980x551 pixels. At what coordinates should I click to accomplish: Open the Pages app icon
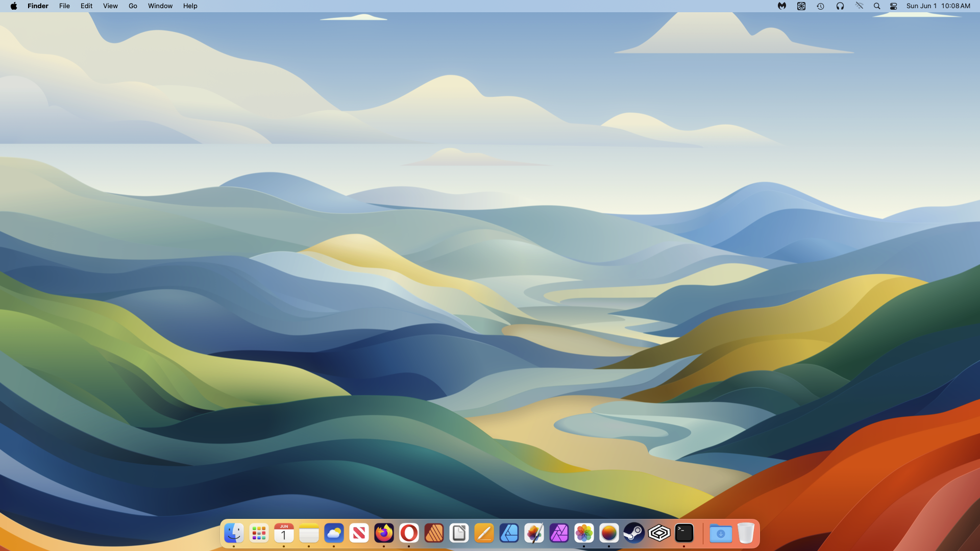(484, 533)
